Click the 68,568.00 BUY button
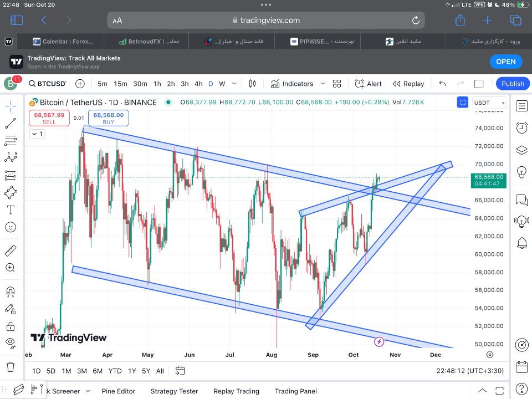Screen dimensions: 532x399 (x=109, y=118)
